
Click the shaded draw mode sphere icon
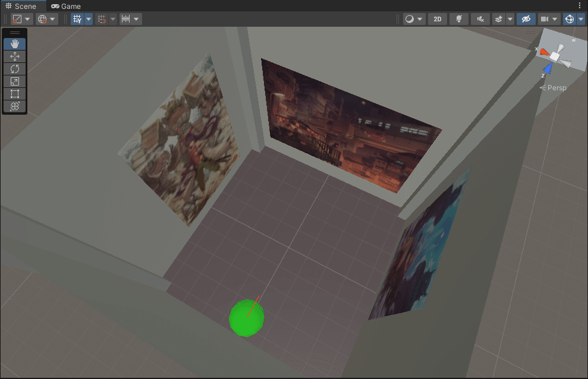tap(410, 19)
